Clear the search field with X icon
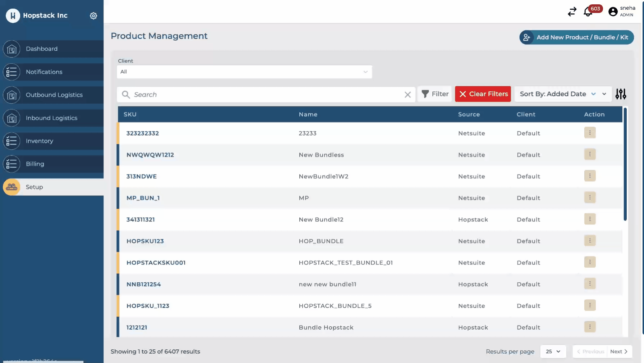Image resolution: width=644 pixels, height=363 pixels. 408,95
